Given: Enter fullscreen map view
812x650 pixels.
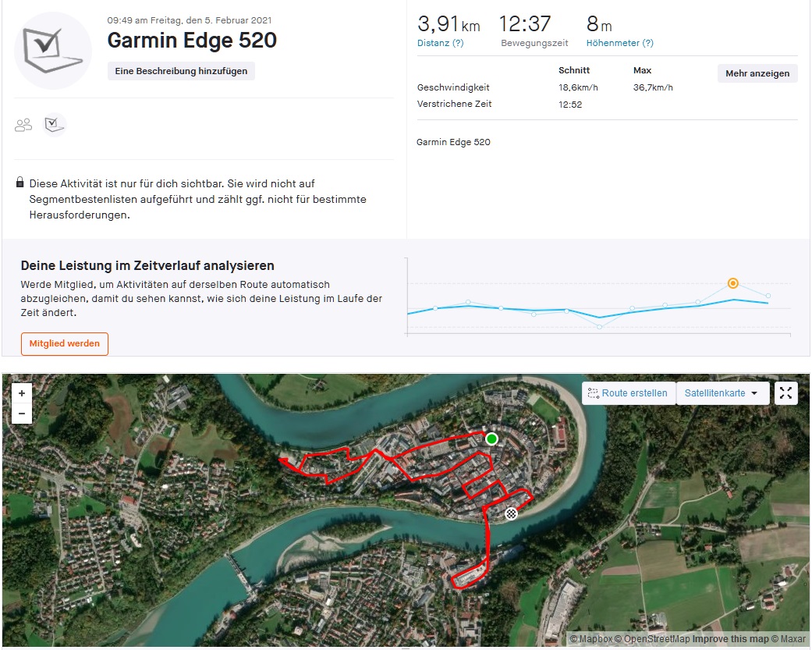Looking at the screenshot, I should tap(785, 393).
